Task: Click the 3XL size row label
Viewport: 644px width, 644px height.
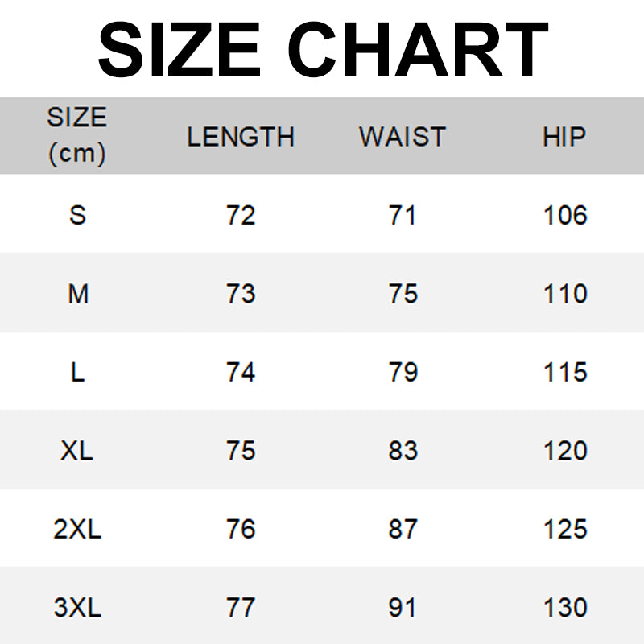Action: [x=77, y=608]
